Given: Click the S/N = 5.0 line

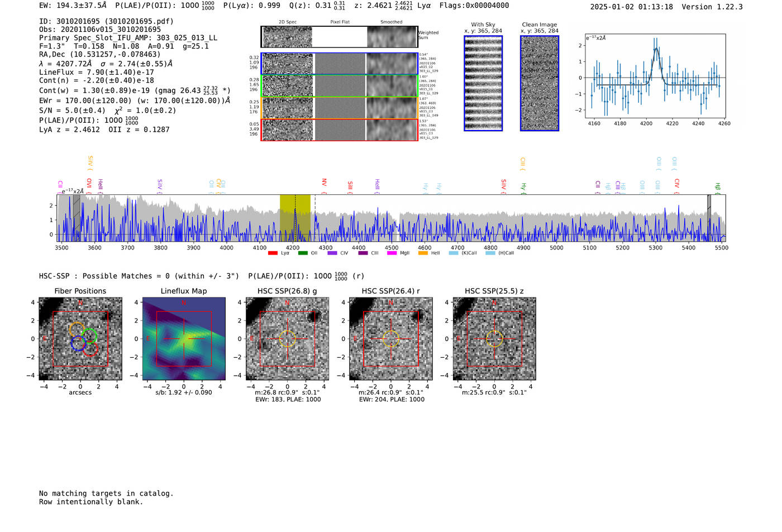Looking at the screenshot, I should pyautogui.click(x=107, y=110).
